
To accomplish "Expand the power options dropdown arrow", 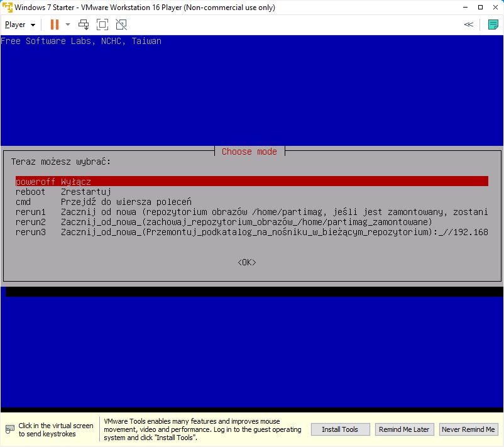I will (x=68, y=25).
